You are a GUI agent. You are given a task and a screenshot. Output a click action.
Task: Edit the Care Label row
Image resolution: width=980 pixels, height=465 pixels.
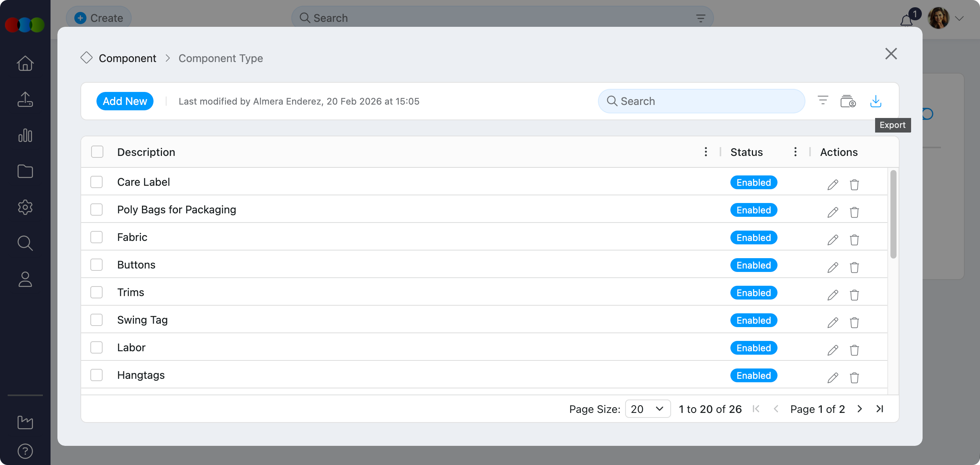pos(833,185)
